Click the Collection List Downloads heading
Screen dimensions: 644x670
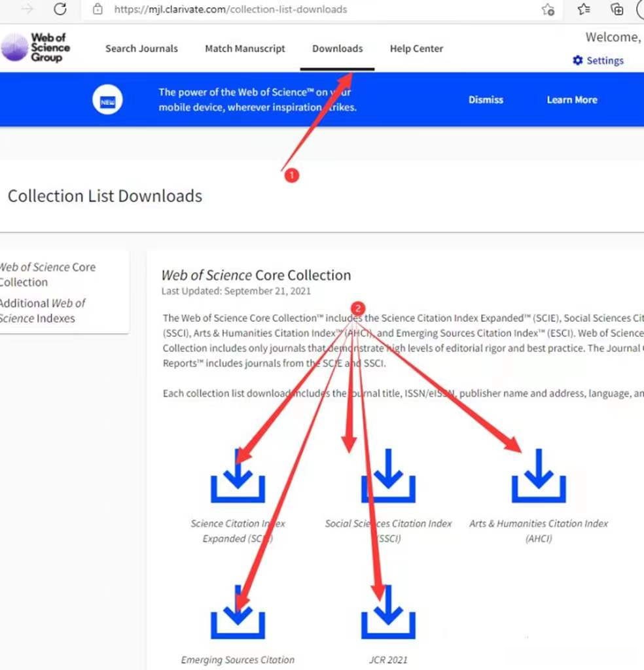(x=105, y=196)
